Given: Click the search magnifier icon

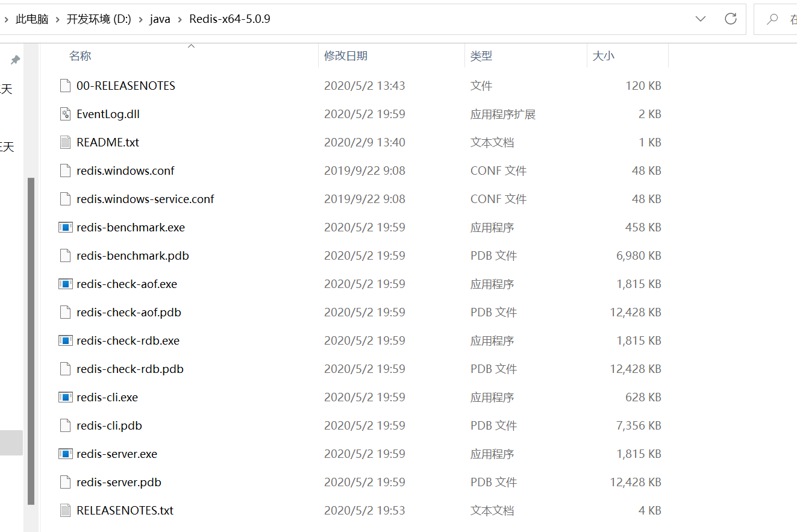Looking at the screenshot, I should [x=772, y=19].
